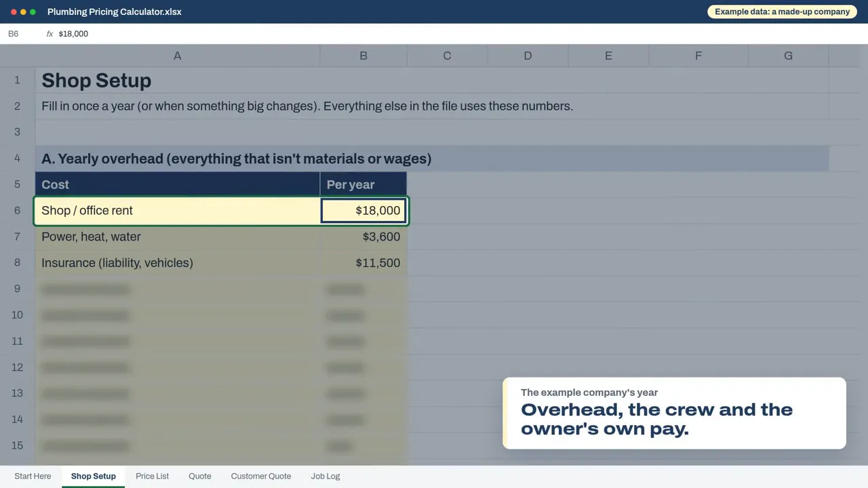This screenshot has width=868, height=488.
Task: Select row 12 header
Action: click(x=18, y=367)
